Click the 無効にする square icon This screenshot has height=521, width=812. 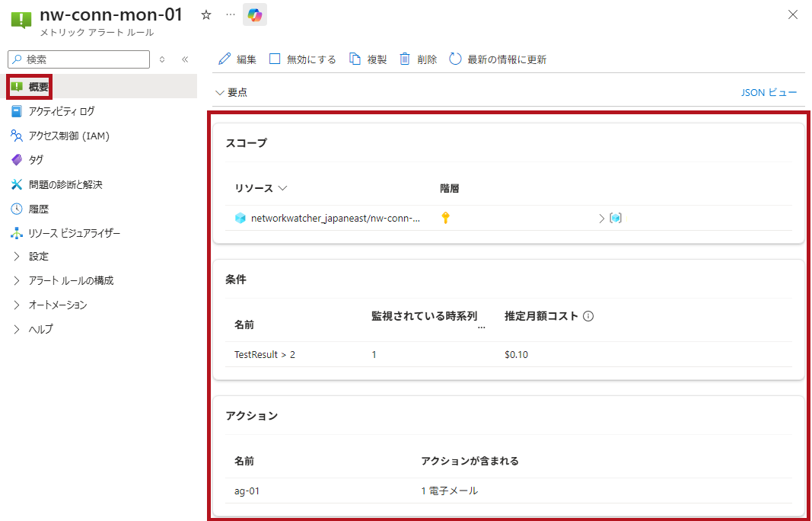coord(275,59)
